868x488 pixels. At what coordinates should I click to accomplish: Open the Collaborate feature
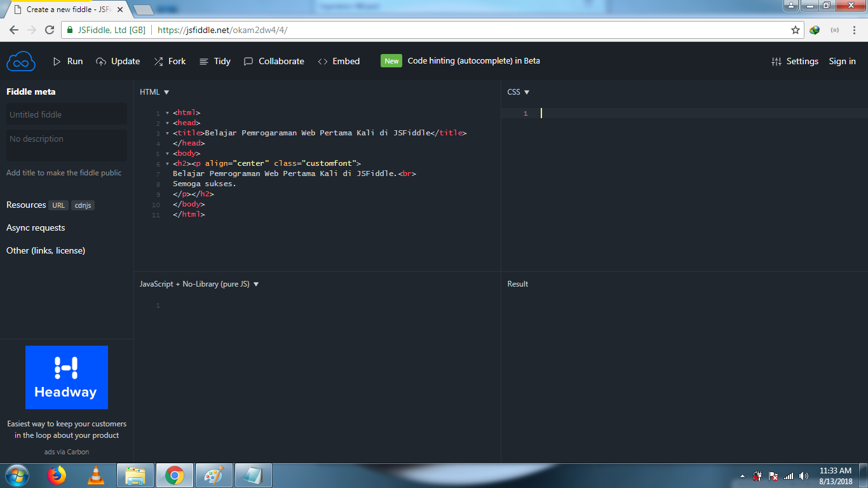(273, 61)
